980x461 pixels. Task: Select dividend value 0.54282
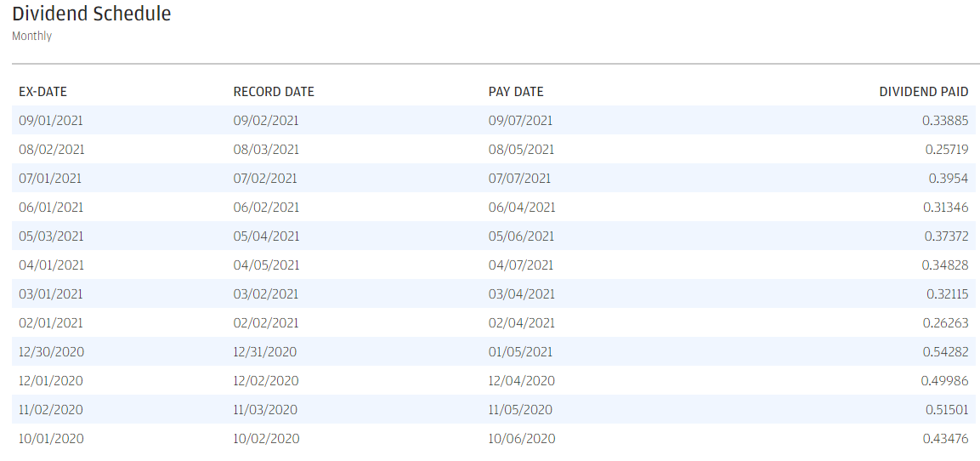pos(946,351)
